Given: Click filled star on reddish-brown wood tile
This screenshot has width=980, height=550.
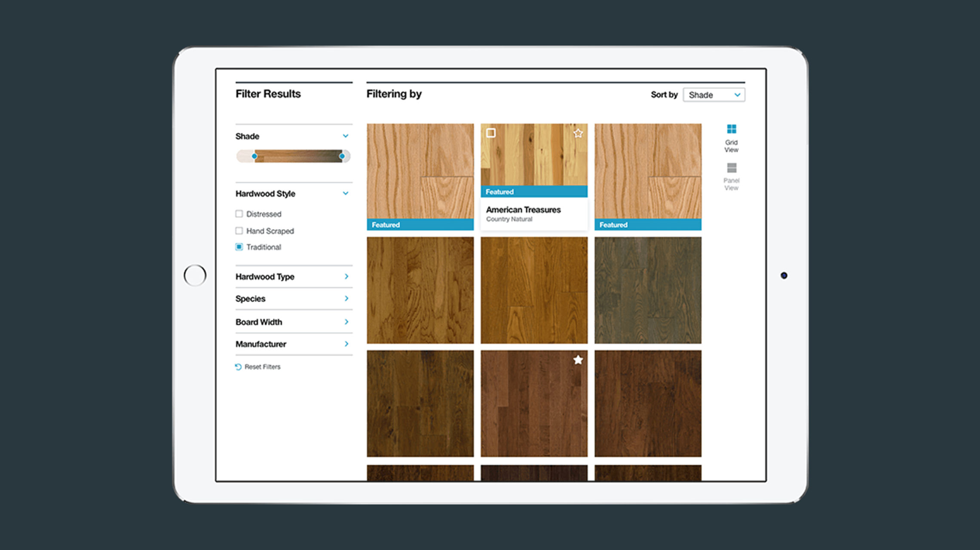Looking at the screenshot, I should click(x=578, y=360).
